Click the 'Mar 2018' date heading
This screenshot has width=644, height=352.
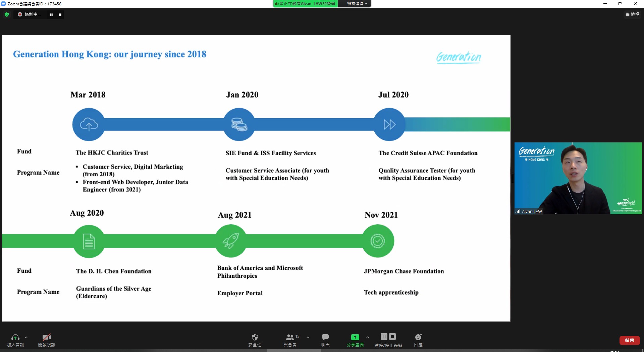point(88,95)
